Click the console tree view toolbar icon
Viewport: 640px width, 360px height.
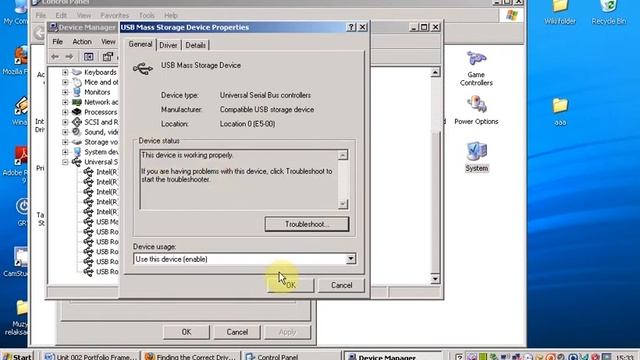[x=89, y=56]
